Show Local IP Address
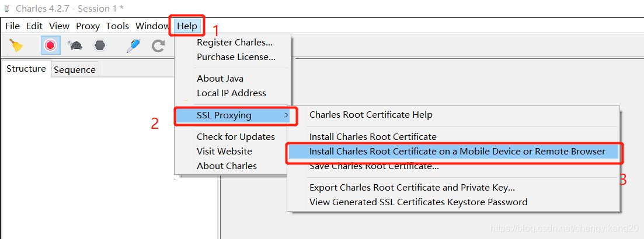 [x=231, y=93]
